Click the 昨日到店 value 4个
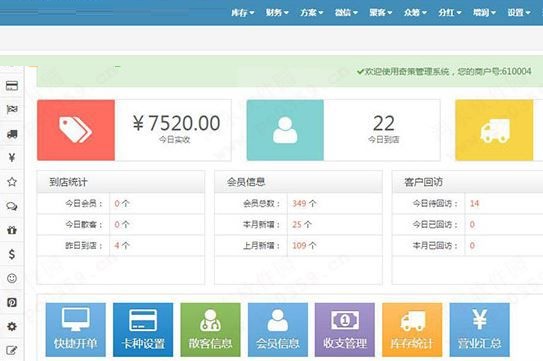Image resolution: width=543 pixels, height=361 pixels. pos(122,246)
